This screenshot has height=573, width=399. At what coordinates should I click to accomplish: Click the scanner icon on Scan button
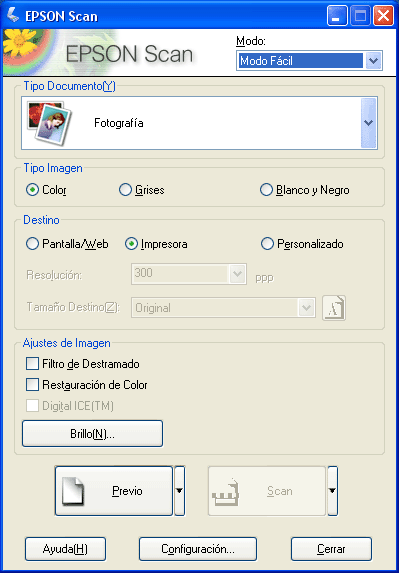pos(225,492)
